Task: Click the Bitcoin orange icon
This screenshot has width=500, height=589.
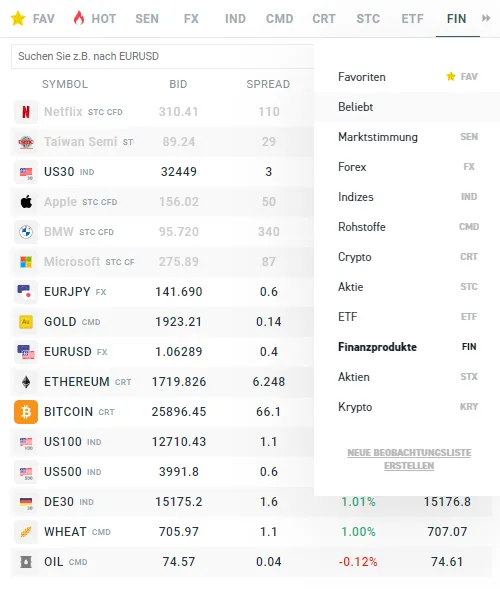Action: pyautogui.click(x=26, y=412)
